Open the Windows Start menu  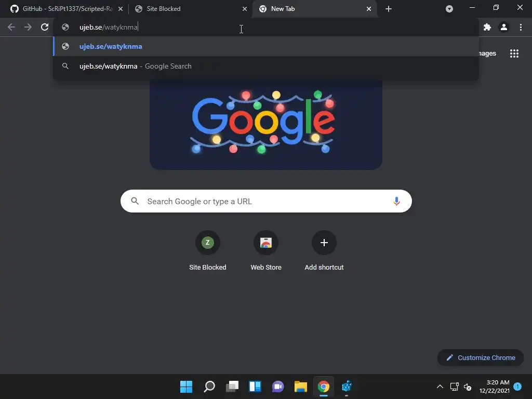187,387
